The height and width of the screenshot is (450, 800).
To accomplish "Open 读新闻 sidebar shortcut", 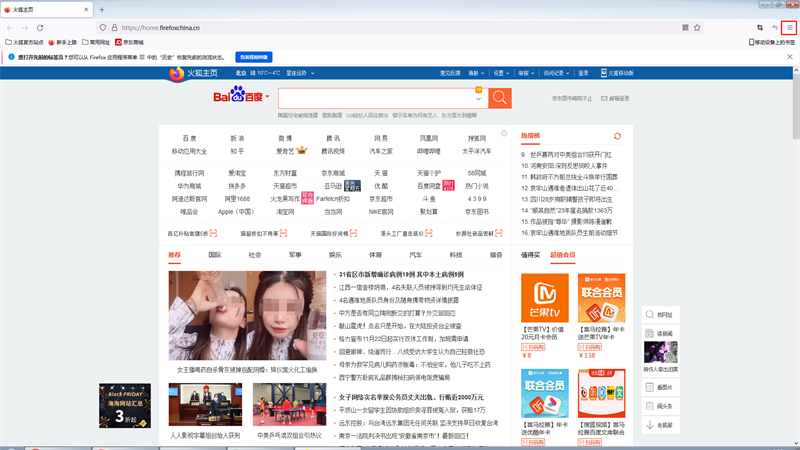I will click(x=660, y=333).
